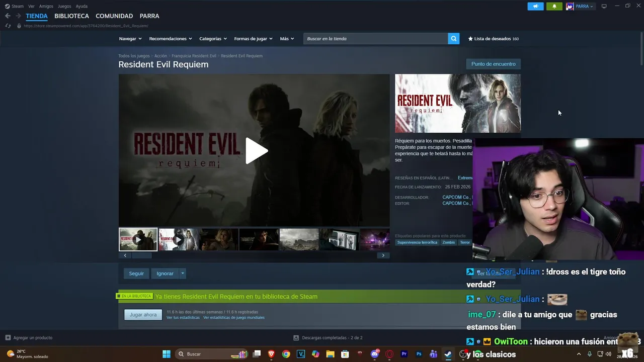Click the media strip horizontal scrollbar handle
The image size is (644, 362).
(x=141, y=255)
